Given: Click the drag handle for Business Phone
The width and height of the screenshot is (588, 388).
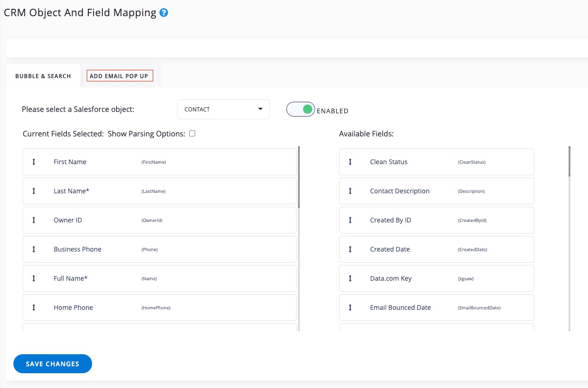Looking at the screenshot, I should [34, 249].
